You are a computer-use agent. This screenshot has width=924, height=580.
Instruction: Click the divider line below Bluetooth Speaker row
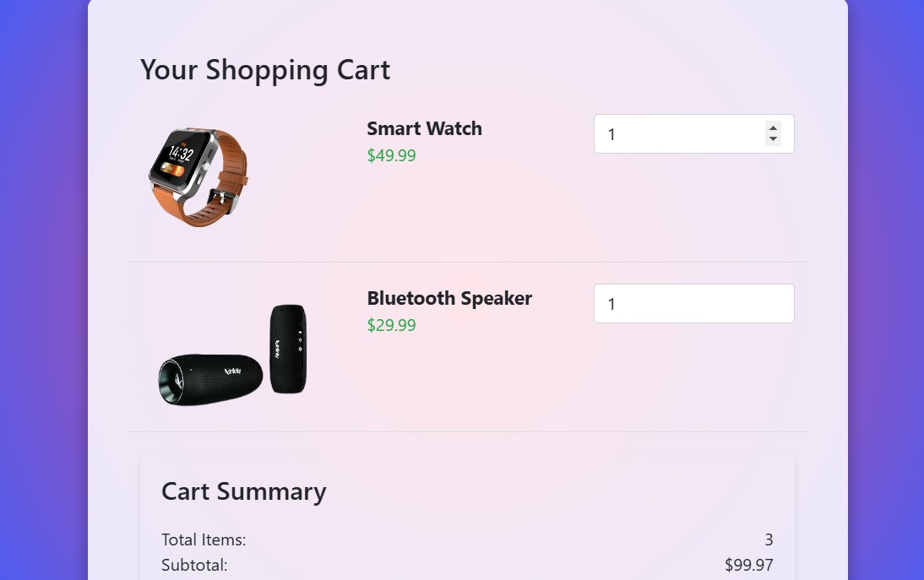coord(467,431)
